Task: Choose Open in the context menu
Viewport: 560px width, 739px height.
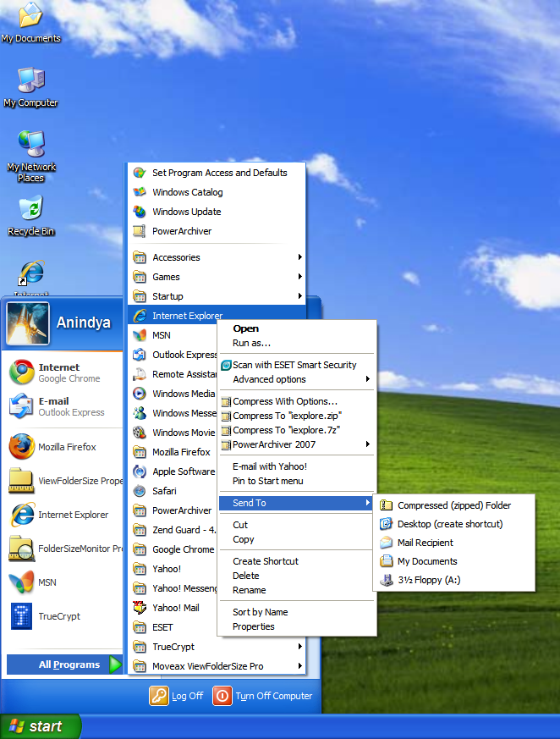Action: pos(297,328)
